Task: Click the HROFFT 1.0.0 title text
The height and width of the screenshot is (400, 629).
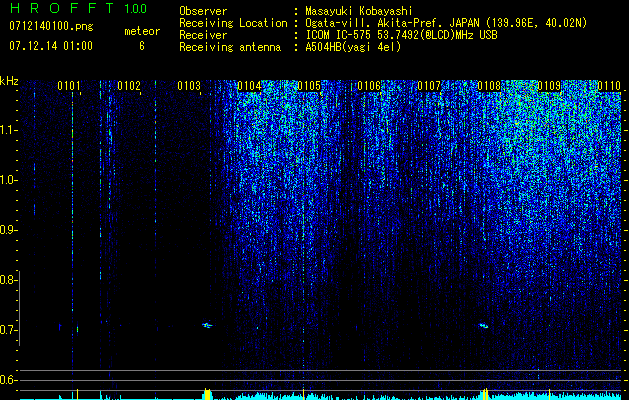Action: point(78,8)
